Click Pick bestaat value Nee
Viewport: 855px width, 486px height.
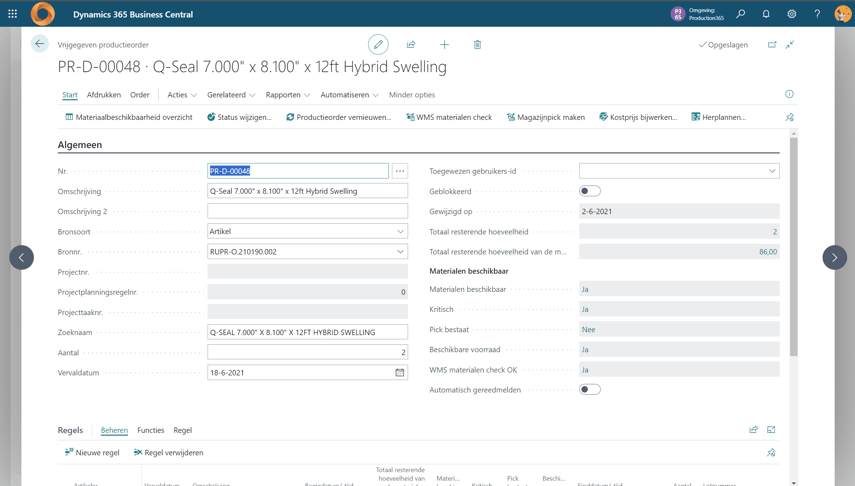[679, 329]
